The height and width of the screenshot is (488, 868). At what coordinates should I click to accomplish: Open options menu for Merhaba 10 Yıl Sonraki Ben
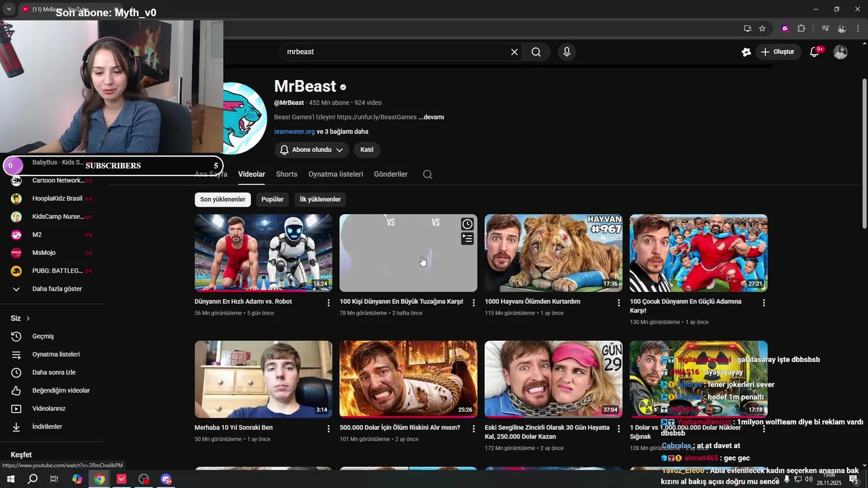(328, 429)
